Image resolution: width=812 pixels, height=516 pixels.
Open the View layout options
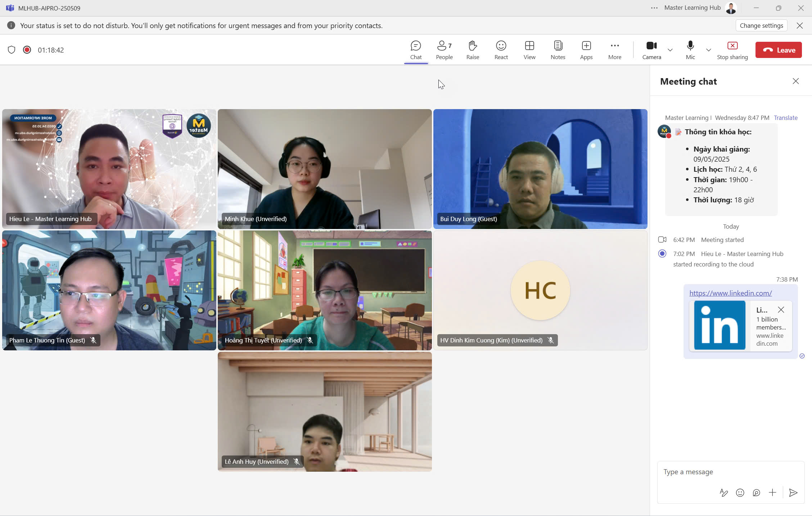529,50
